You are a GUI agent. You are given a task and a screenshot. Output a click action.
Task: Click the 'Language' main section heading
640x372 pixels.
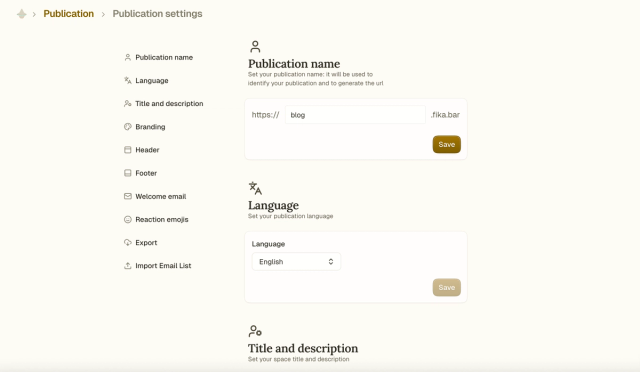(x=273, y=205)
